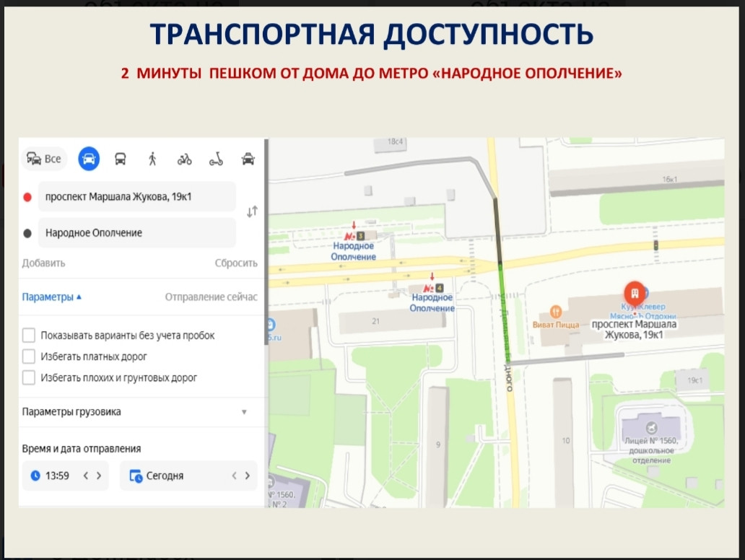Step departure time 13:59 forward
Screen dimensions: 745x560
pyautogui.click(x=99, y=476)
